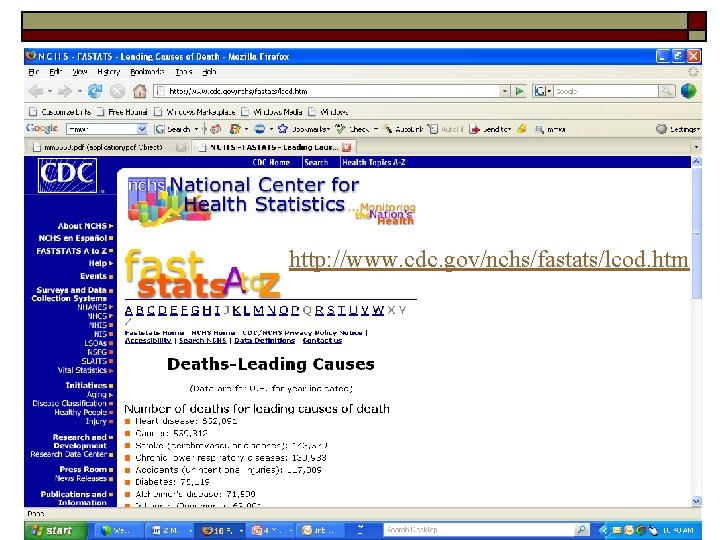Screen dimensions: 720x540
Task: Open the Bookmarks menu
Action: [x=147, y=72]
